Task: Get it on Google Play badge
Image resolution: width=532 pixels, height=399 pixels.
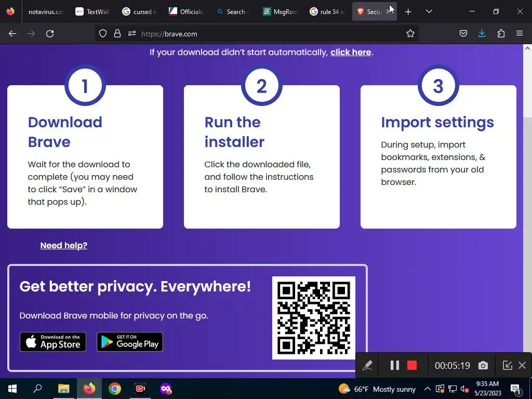Action: click(x=130, y=342)
